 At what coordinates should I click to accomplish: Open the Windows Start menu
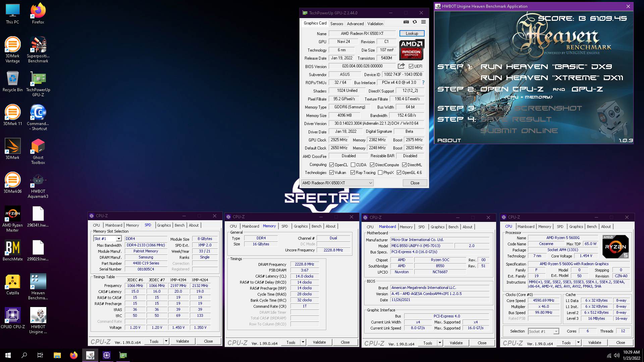click(8, 355)
